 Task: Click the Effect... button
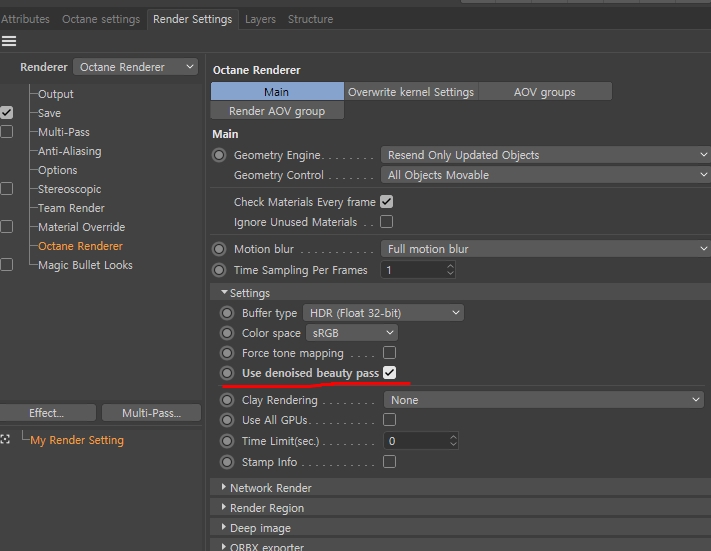[x=47, y=413]
